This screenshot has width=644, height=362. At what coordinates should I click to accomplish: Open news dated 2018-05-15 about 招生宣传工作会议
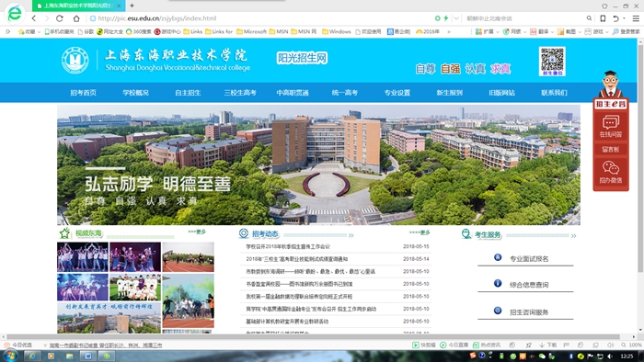coord(288,247)
